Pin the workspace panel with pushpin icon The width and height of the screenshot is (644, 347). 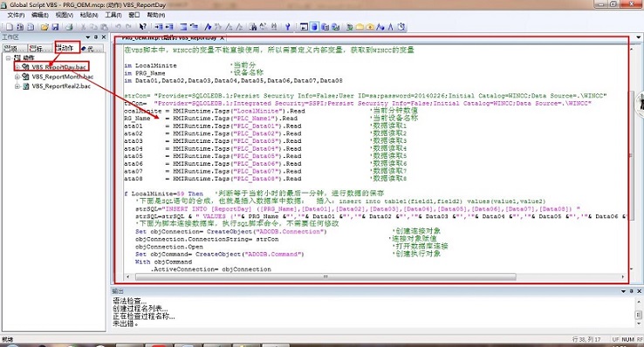(x=96, y=37)
